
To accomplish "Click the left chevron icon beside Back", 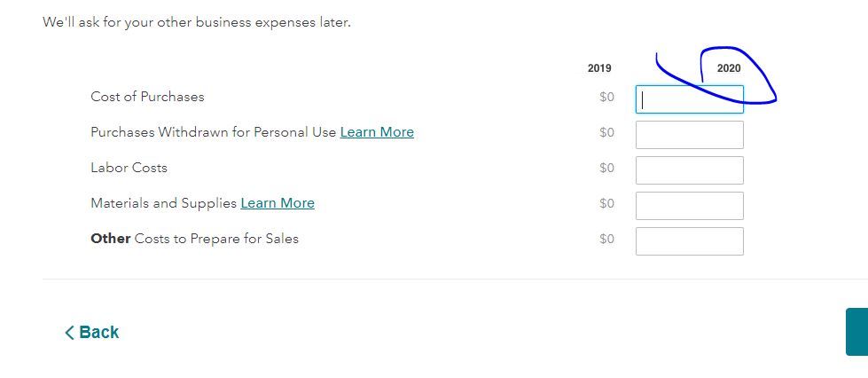I will click(69, 333).
